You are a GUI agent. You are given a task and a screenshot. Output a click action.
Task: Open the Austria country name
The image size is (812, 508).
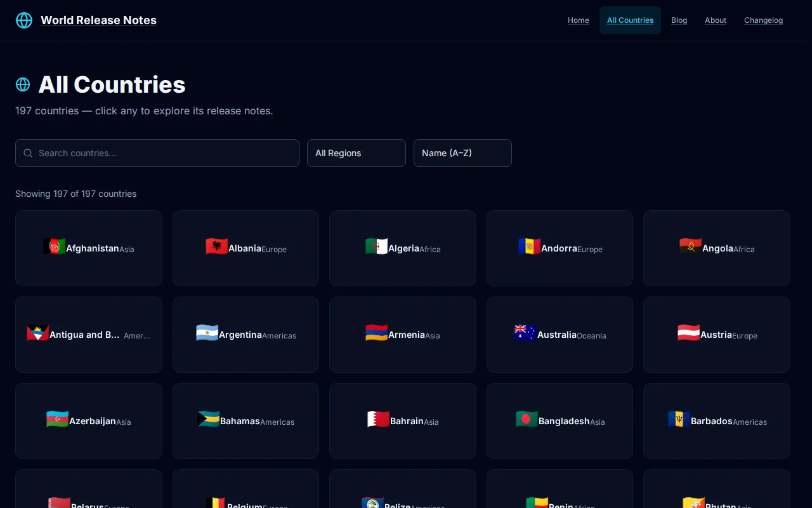716,335
